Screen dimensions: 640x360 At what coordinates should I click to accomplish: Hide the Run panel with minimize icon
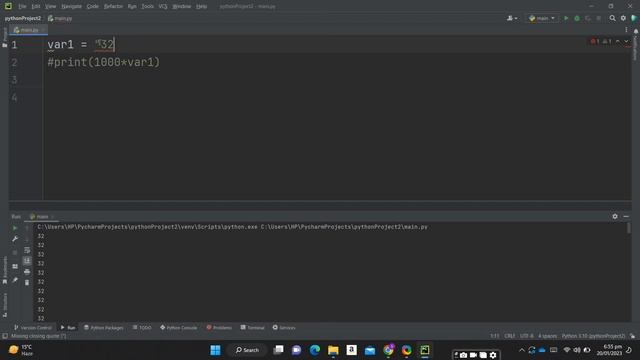coord(626,216)
